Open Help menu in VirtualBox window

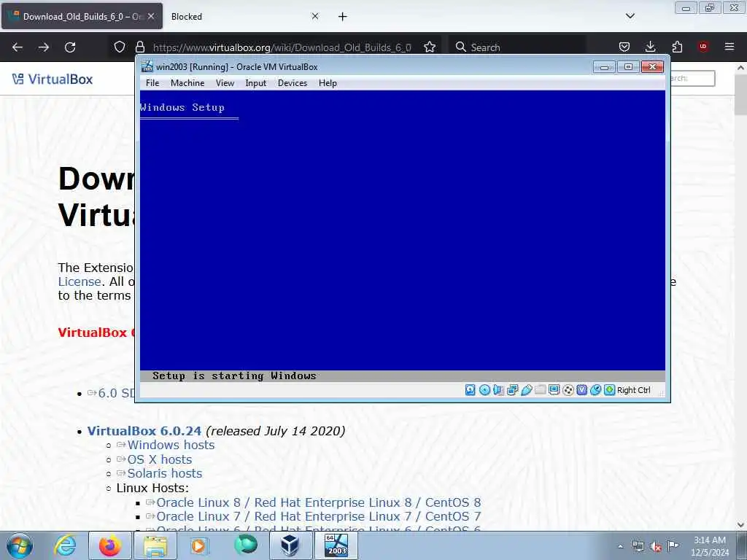(x=328, y=83)
